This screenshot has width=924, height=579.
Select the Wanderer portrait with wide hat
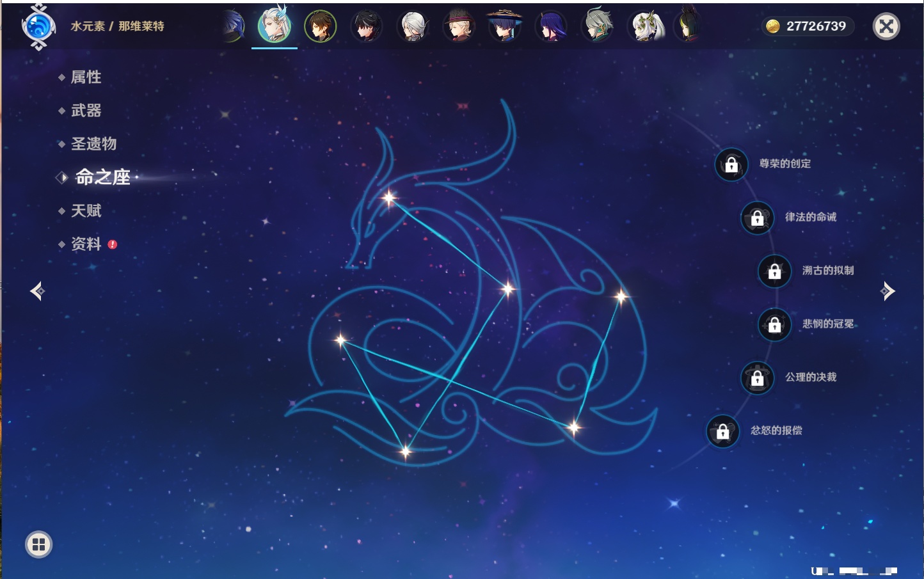tap(505, 26)
